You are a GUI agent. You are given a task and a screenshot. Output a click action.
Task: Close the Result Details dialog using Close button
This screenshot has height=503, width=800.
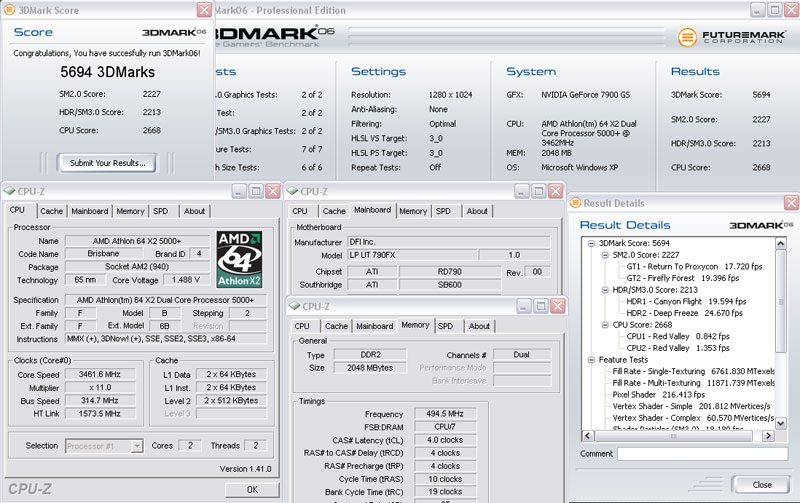pyautogui.click(x=761, y=485)
